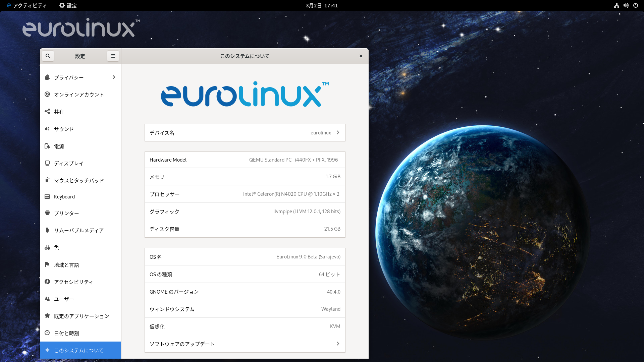The image size is (644, 362).
Task: Open the Sound settings speaker icon
Action: coord(47,129)
